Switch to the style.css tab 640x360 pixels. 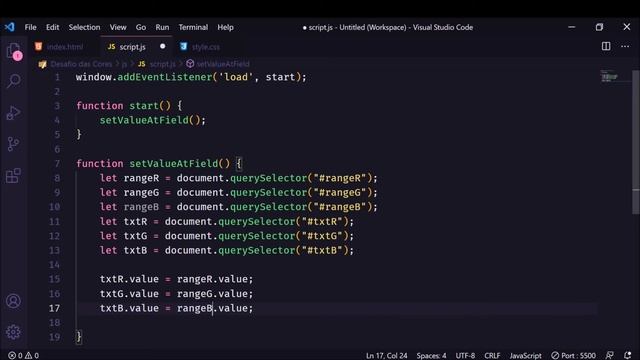pos(205,47)
